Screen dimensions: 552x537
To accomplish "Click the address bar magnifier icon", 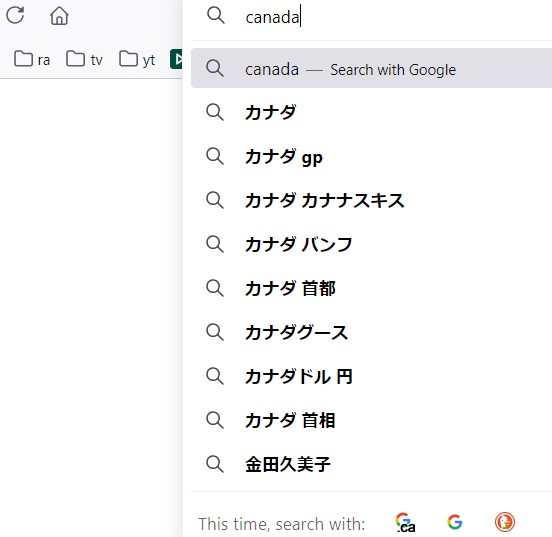I will tap(216, 16).
